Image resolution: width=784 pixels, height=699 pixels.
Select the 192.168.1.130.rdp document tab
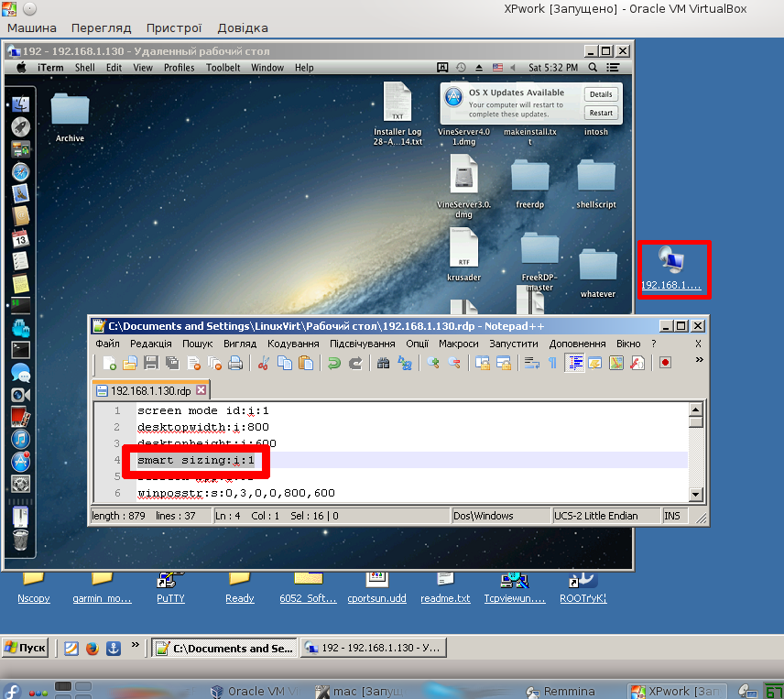[151, 390]
